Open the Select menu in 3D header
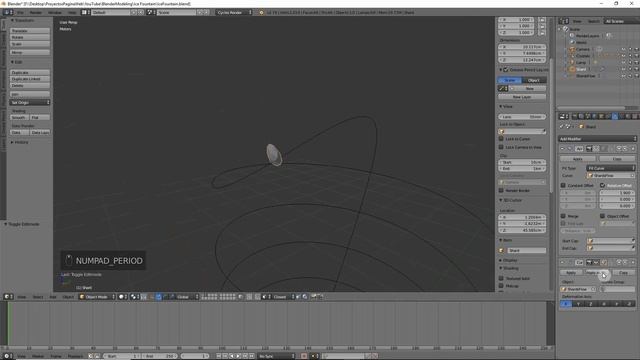Image resolution: width=640 pixels, height=360 pixels. [x=38, y=297]
